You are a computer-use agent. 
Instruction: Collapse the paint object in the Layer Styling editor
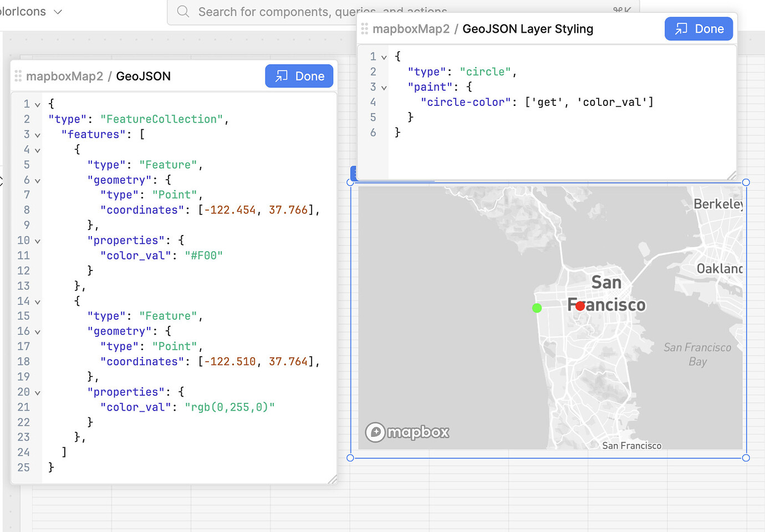coord(384,87)
